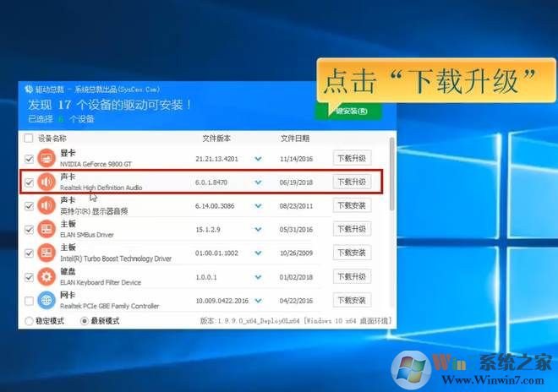The width and height of the screenshot is (558, 392).
Task: Uncheck the 英特尔(R) 显示器音频 checkbox
Action: coord(29,206)
